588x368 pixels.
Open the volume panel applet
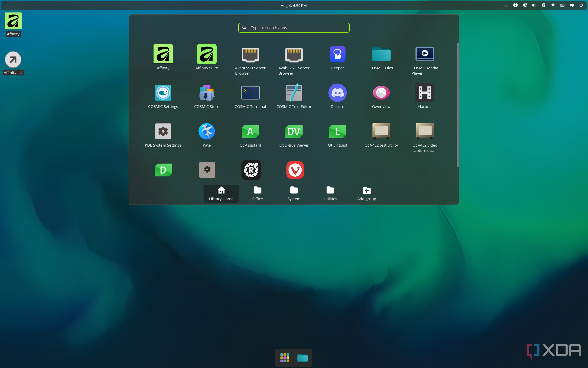(534, 5)
